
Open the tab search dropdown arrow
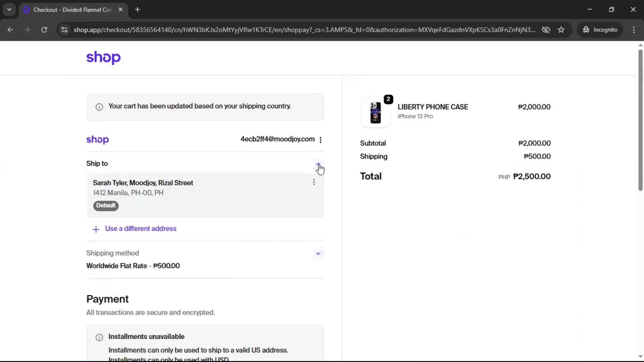point(9,9)
